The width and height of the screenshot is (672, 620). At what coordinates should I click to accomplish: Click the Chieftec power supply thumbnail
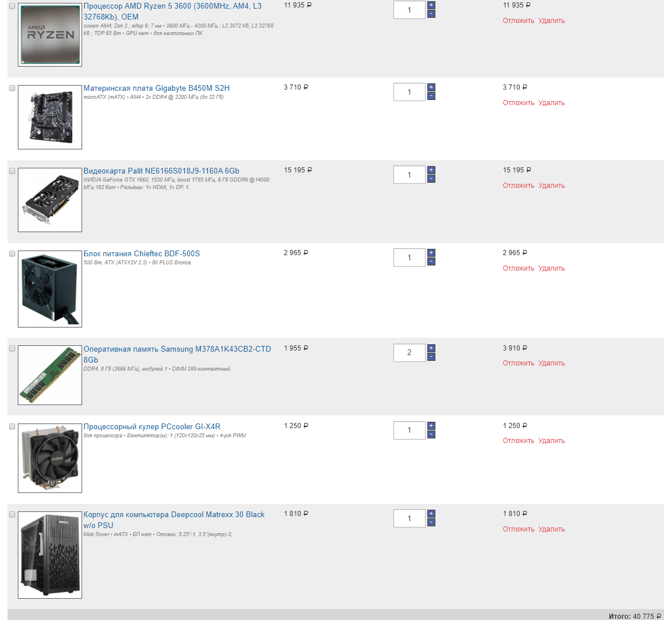tap(50, 289)
